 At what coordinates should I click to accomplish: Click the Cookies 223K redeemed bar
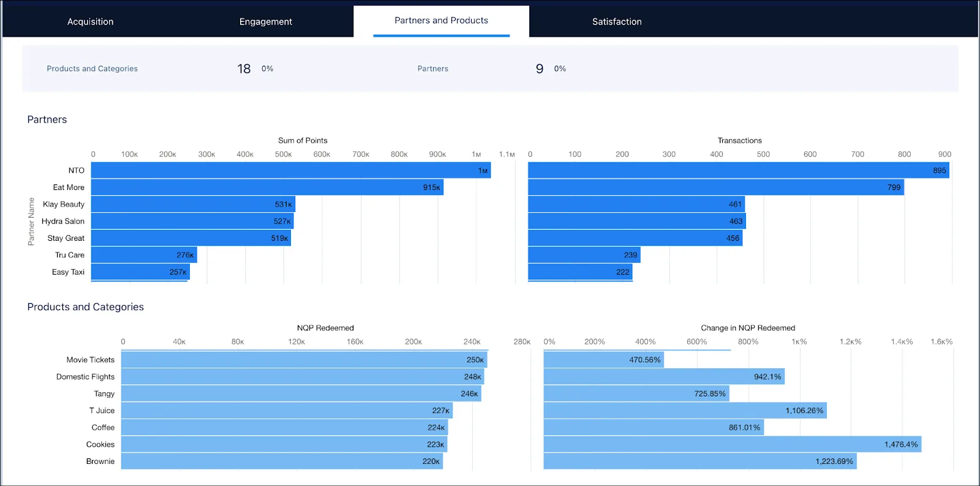click(284, 444)
